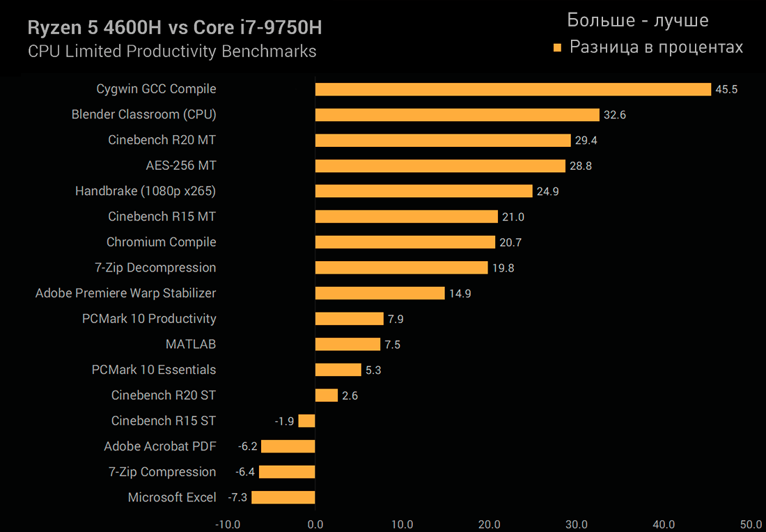Select the 'Cinebench R15 ST' label
This screenshot has height=532, width=766.
coord(164,421)
